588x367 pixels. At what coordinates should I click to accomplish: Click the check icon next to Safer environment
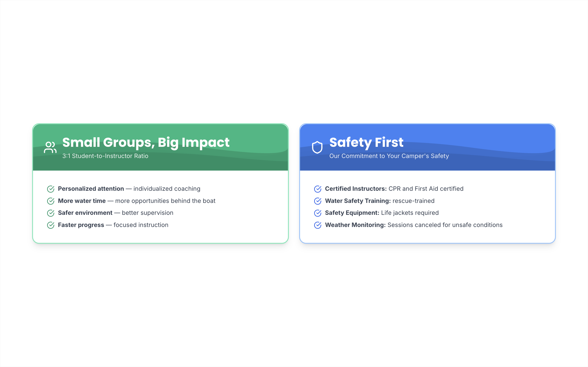click(51, 213)
